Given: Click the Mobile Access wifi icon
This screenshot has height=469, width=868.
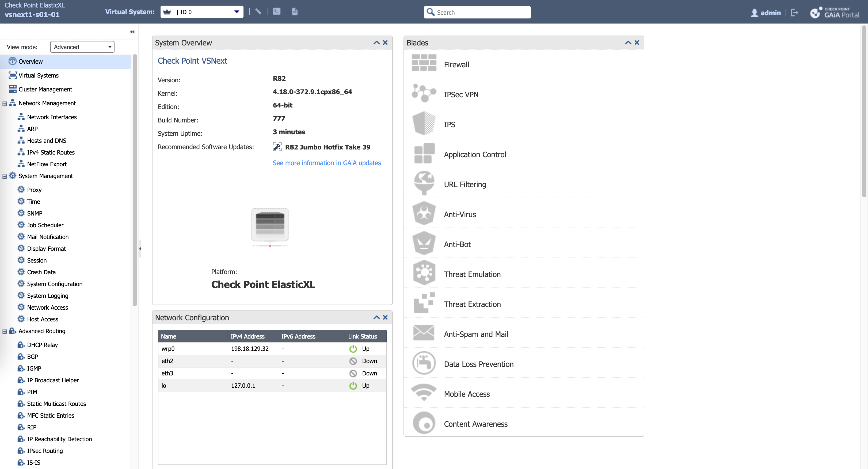Looking at the screenshot, I should point(424,393).
